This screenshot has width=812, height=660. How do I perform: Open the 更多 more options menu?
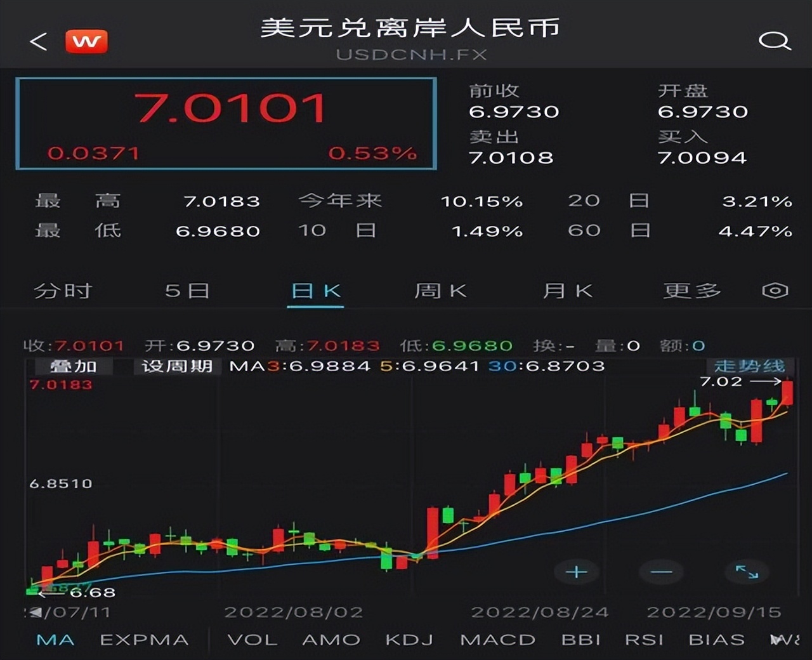690,291
